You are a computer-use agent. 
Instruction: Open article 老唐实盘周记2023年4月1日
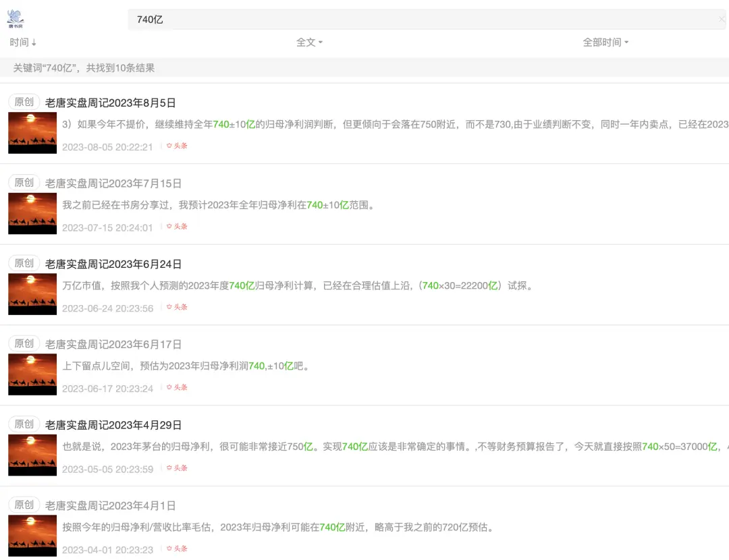[x=111, y=505]
